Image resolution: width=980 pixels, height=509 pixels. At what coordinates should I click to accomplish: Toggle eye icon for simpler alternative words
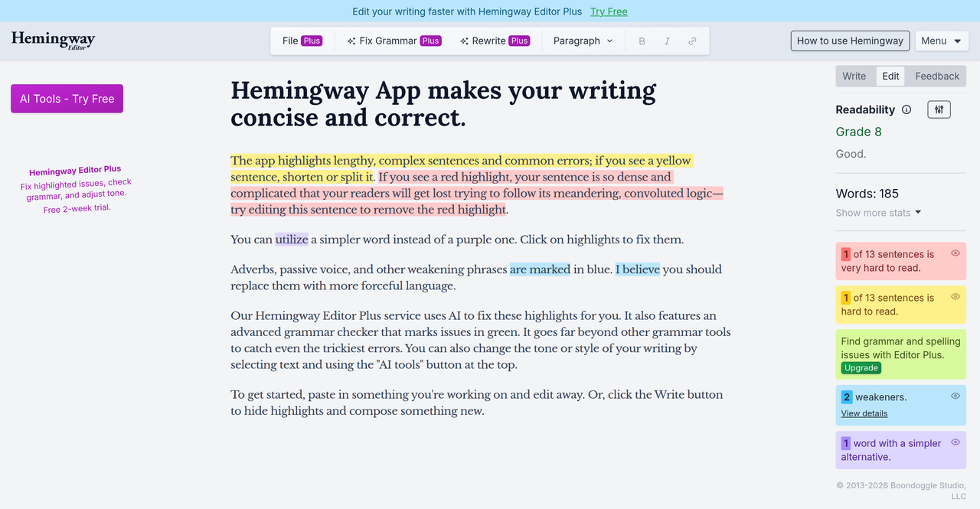(955, 442)
